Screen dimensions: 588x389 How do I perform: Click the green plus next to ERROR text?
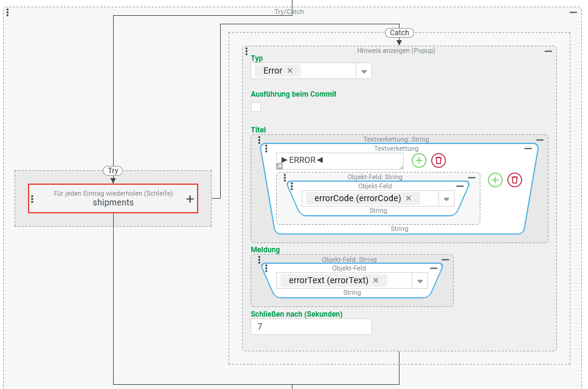click(x=420, y=160)
